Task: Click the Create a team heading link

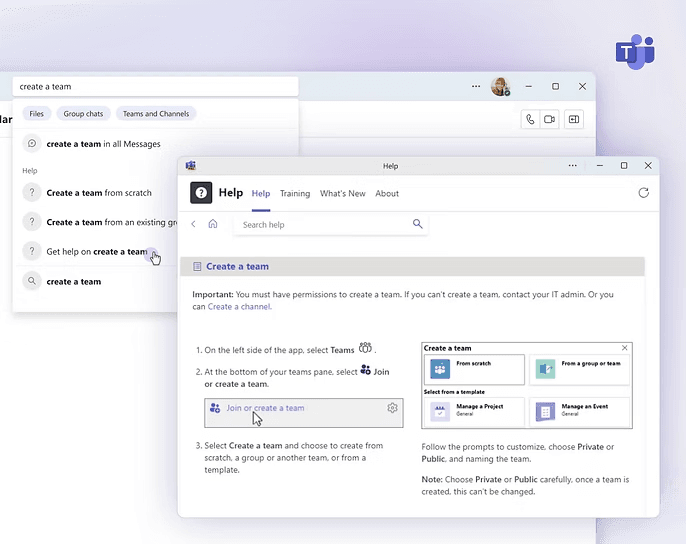Action: (x=238, y=267)
